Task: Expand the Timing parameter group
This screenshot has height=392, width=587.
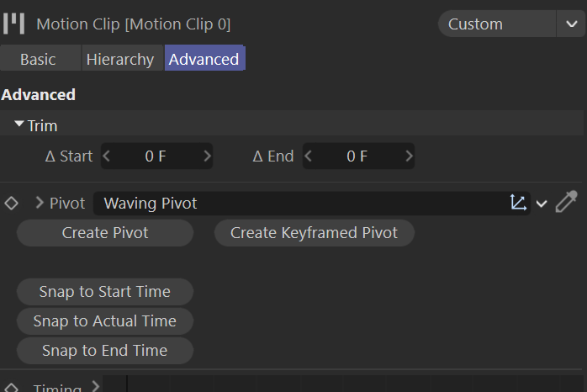Action: tap(95, 387)
